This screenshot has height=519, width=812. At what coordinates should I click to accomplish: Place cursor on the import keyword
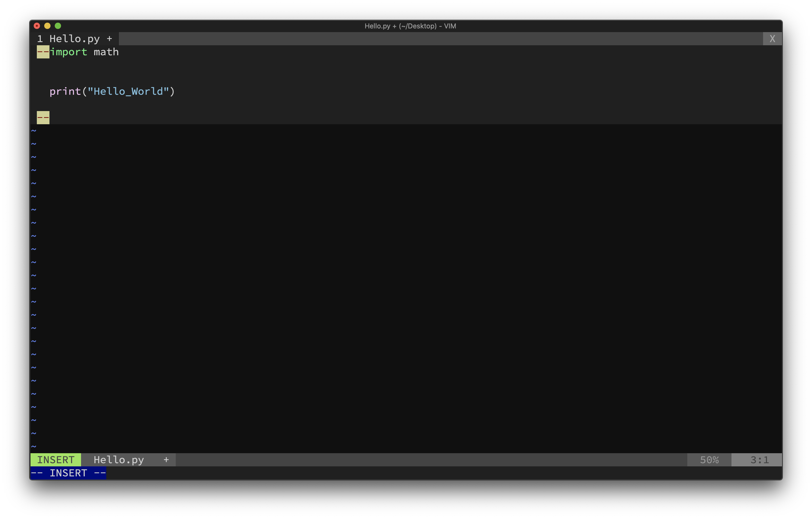click(69, 52)
